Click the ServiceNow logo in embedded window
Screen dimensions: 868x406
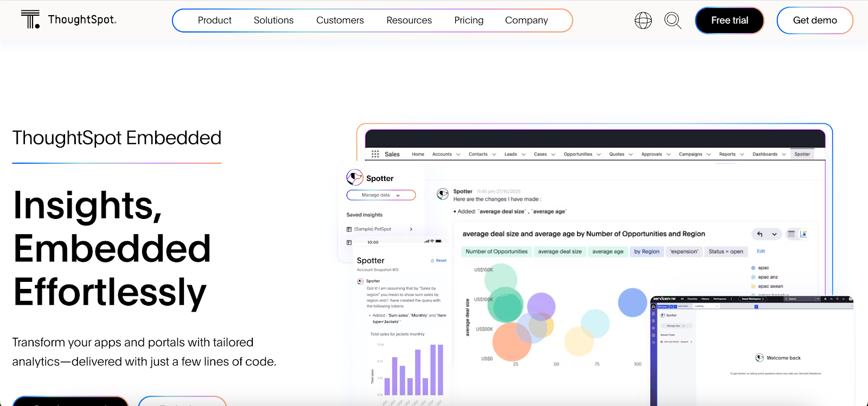click(664, 299)
